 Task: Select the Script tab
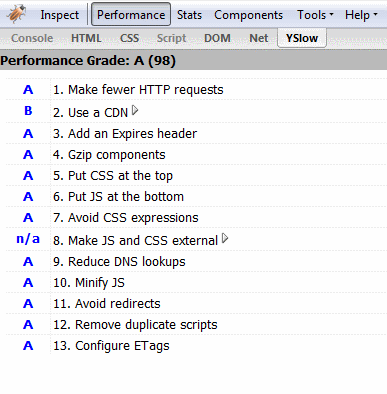171,38
